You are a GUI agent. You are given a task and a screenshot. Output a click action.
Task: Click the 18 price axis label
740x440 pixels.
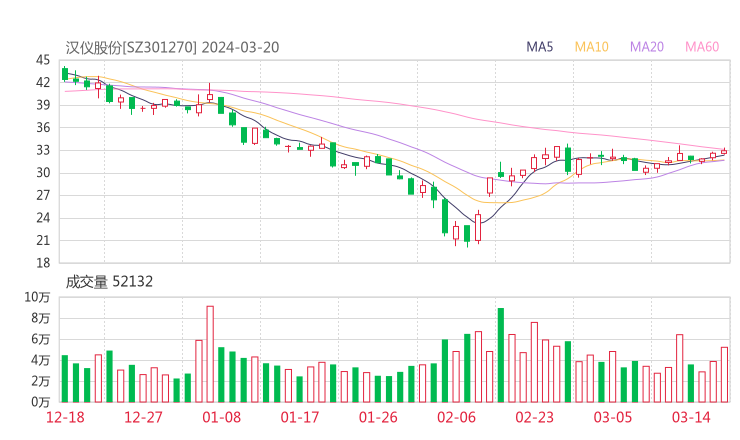(43, 263)
